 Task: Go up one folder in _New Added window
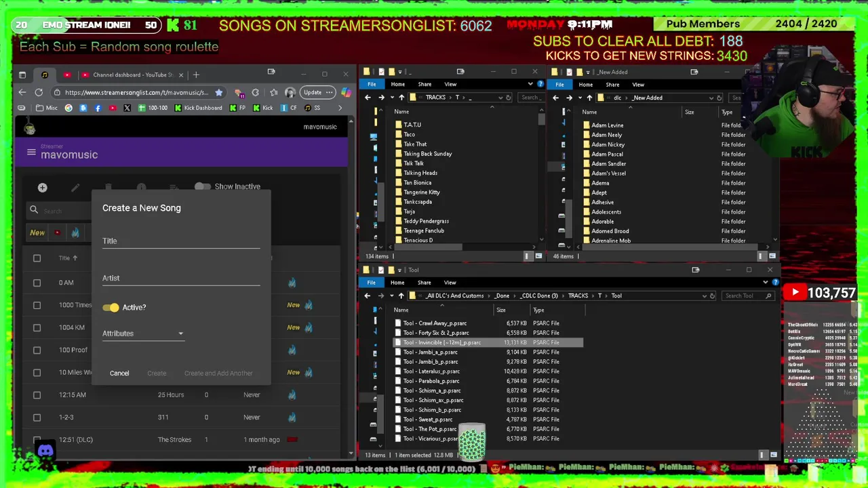589,98
